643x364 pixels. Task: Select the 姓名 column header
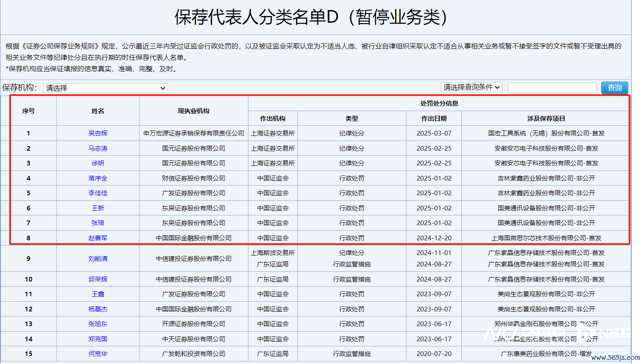click(98, 111)
